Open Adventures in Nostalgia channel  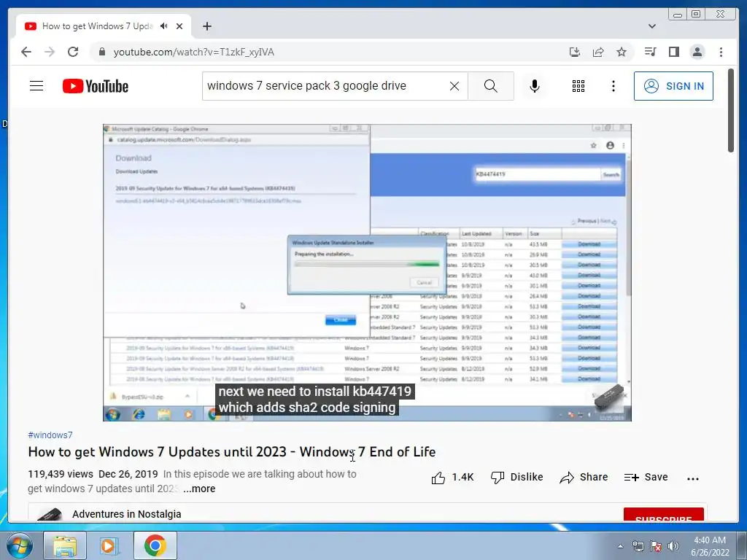(x=127, y=514)
